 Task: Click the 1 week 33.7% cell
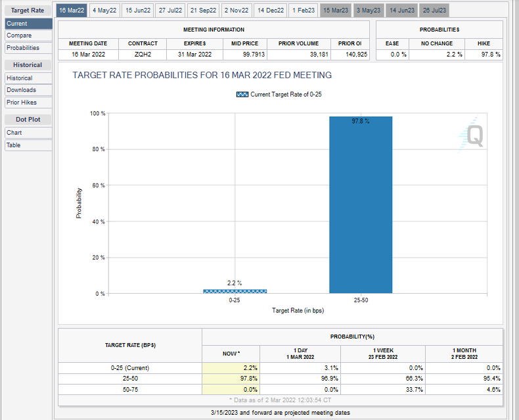tap(383, 390)
